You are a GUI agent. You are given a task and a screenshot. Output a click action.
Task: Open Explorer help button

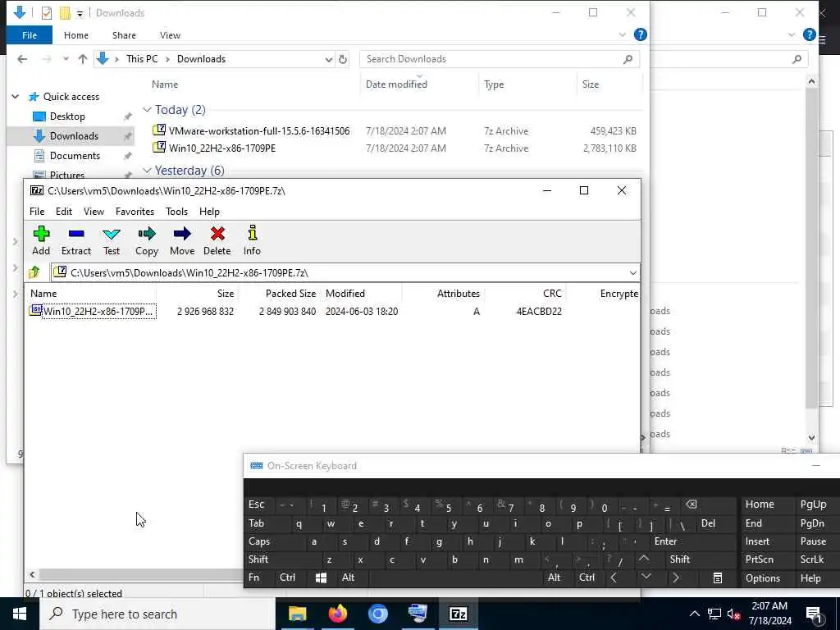click(640, 34)
